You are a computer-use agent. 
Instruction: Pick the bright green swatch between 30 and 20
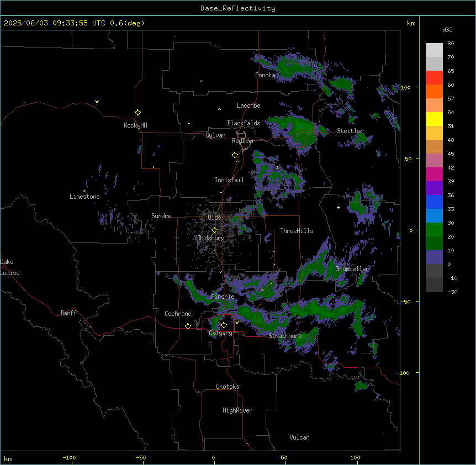pyautogui.click(x=434, y=230)
